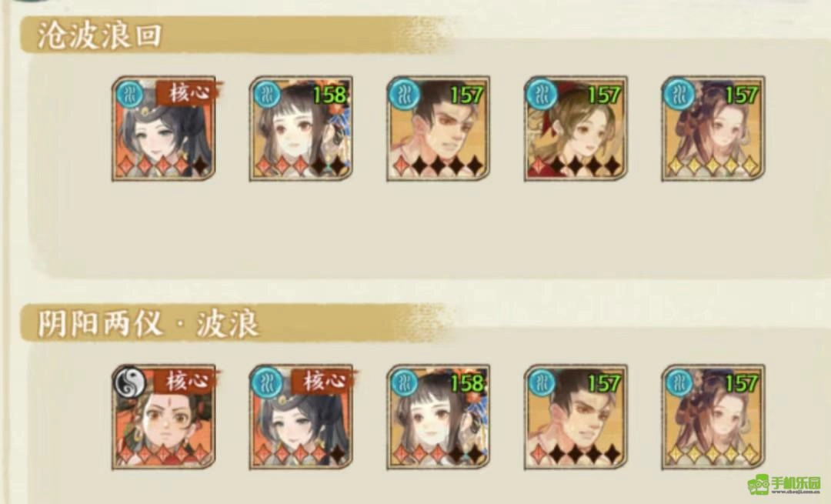This screenshot has width=831, height=504.
Task: Select gold-diamond level 157 woman in 阴阳两仪·波浪
Action: click(713, 417)
